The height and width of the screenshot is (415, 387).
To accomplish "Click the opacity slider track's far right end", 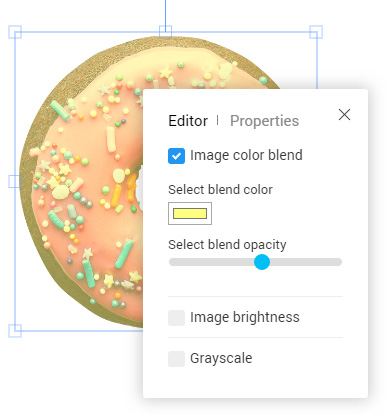I will tap(339, 262).
